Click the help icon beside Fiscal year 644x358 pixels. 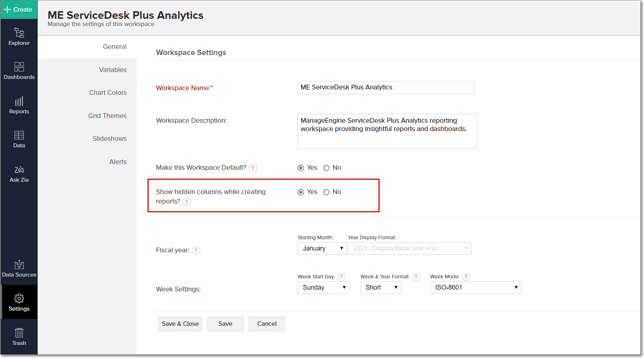click(x=196, y=250)
